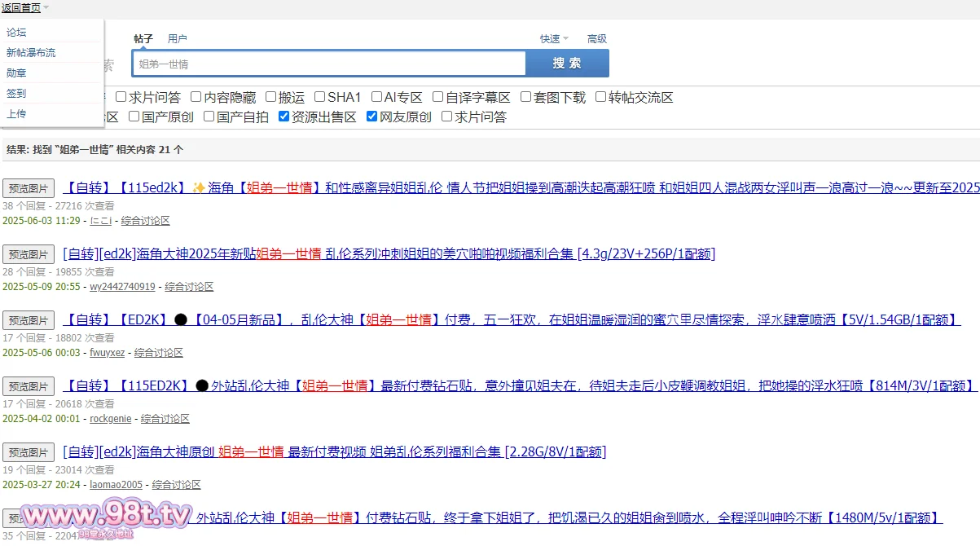Image resolution: width=980 pixels, height=546 pixels.
Task: Open the 勋章 menu entry
Action: pos(16,73)
